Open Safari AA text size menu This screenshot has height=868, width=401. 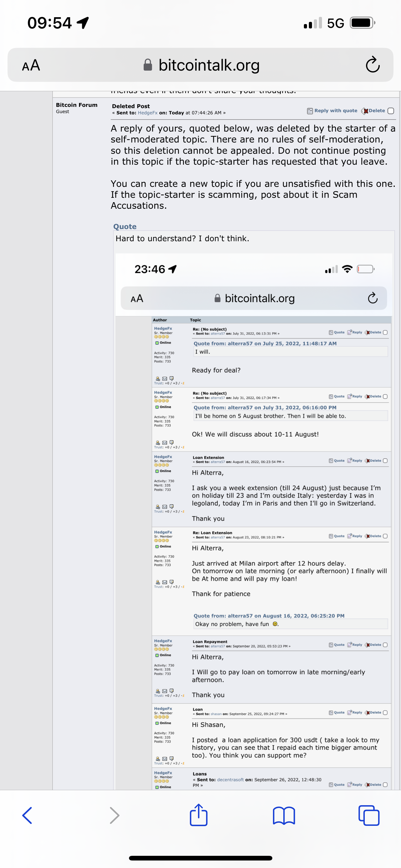31,65
